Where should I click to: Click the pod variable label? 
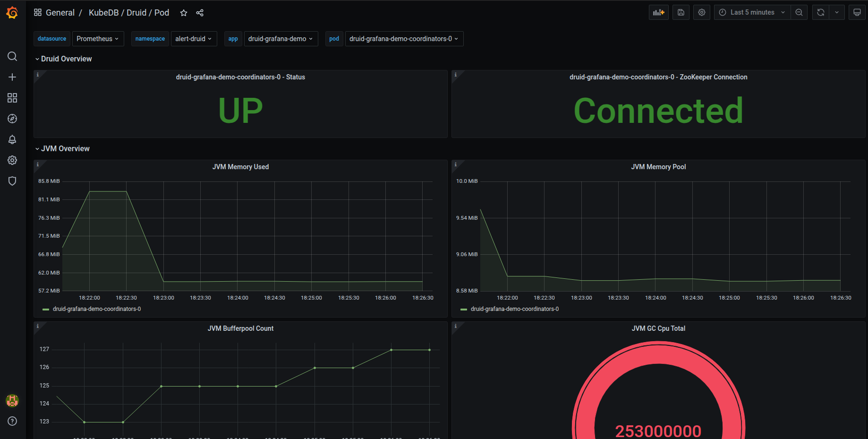pyautogui.click(x=334, y=39)
